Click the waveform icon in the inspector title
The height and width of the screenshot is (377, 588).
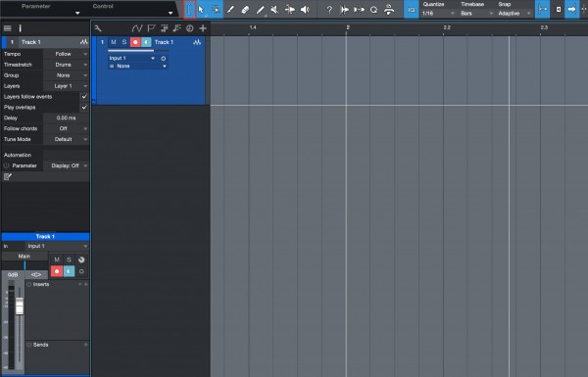click(x=84, y=42)
